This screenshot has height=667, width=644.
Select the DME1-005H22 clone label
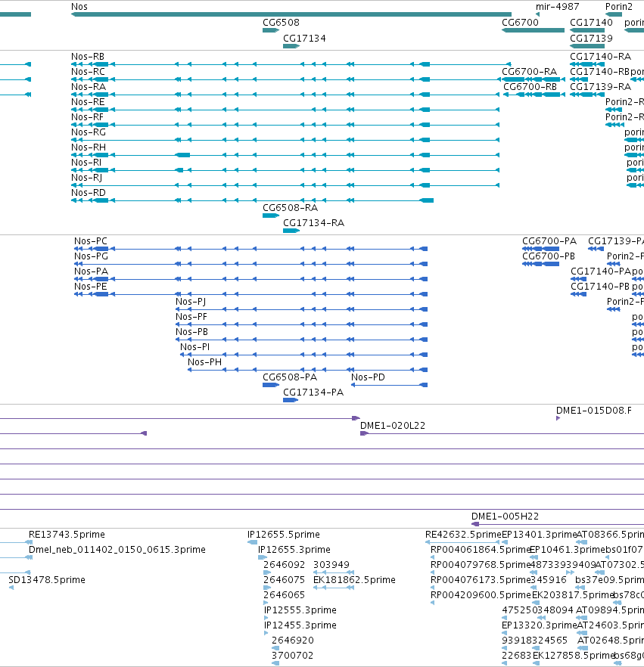click(x=506, y=517)
